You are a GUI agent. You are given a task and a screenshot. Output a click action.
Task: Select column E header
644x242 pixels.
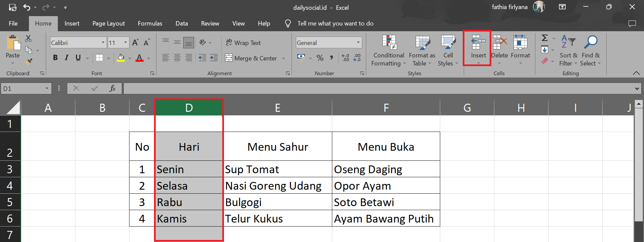click(x=278, y=108)
